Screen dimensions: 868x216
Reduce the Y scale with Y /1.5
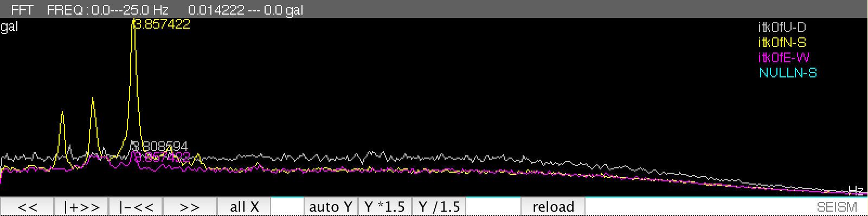(439, 207)
